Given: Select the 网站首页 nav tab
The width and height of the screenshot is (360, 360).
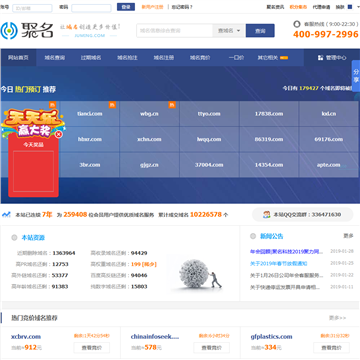Looking at the screenshot, I should pos(18,58).
